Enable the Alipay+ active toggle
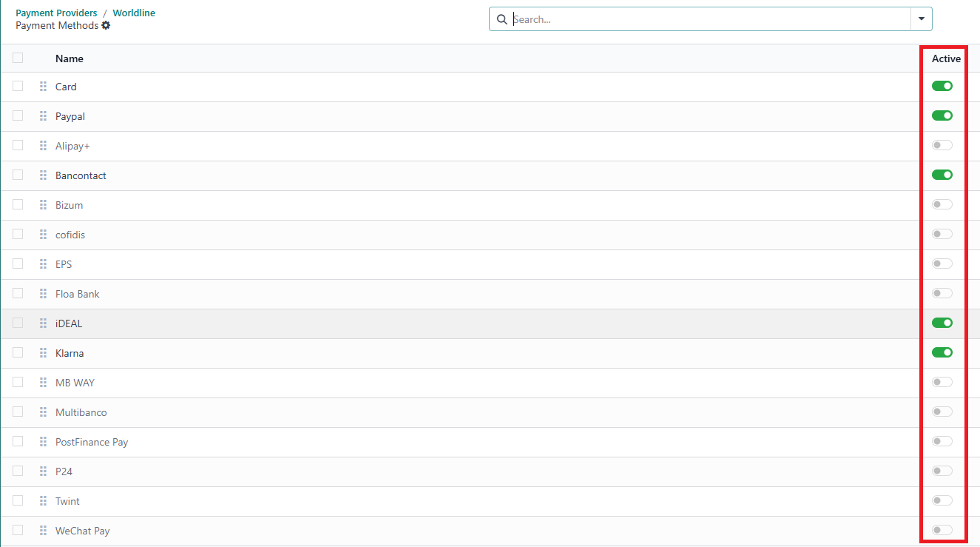 [942, 146]
